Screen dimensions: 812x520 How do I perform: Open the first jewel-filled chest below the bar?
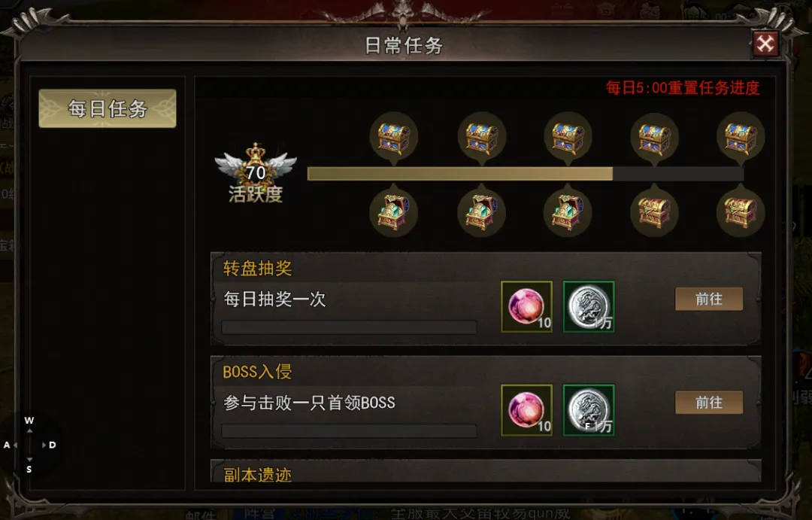point(393,211)
